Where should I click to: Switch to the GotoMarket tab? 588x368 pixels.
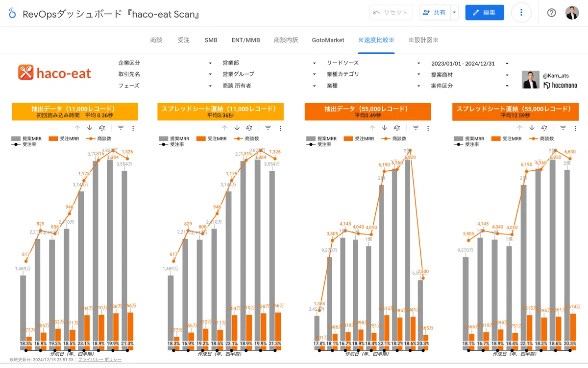click(x=328, y=40)
